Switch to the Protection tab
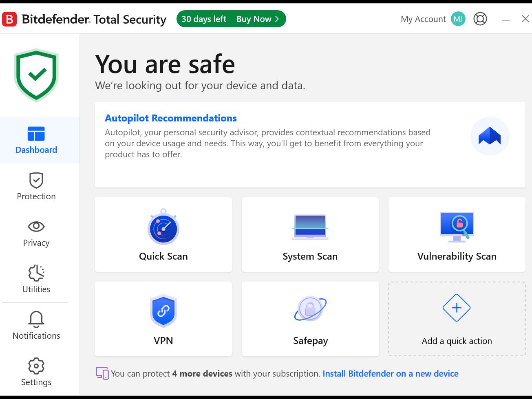This screenshot has width=532, height=399. click(x=36, y=186)
